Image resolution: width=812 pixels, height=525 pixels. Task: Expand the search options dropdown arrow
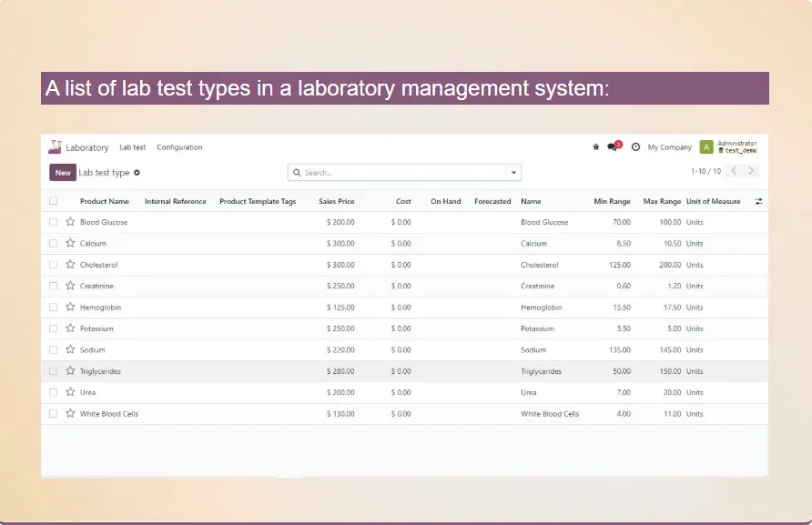point(514,172)
